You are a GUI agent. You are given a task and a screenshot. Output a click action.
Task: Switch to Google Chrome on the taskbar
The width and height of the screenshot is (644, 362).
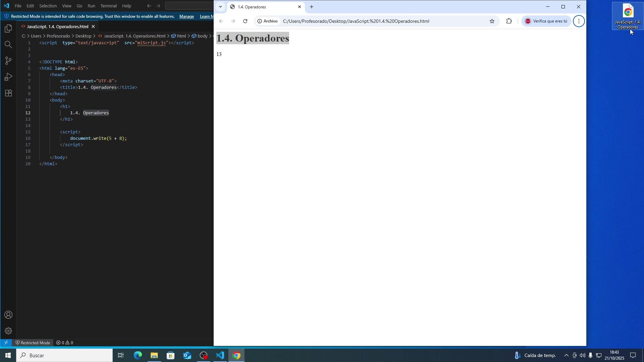(236, 355)
